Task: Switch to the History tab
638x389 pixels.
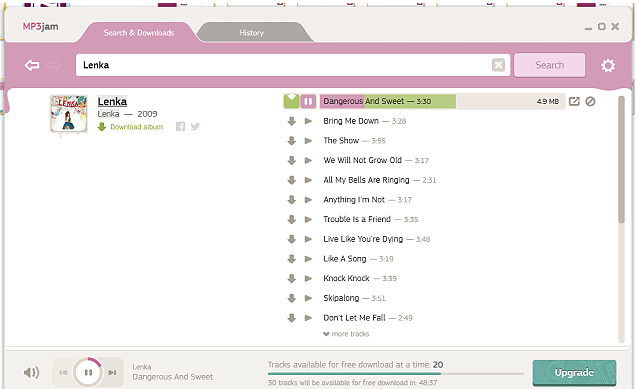Action: pos(251,33)
